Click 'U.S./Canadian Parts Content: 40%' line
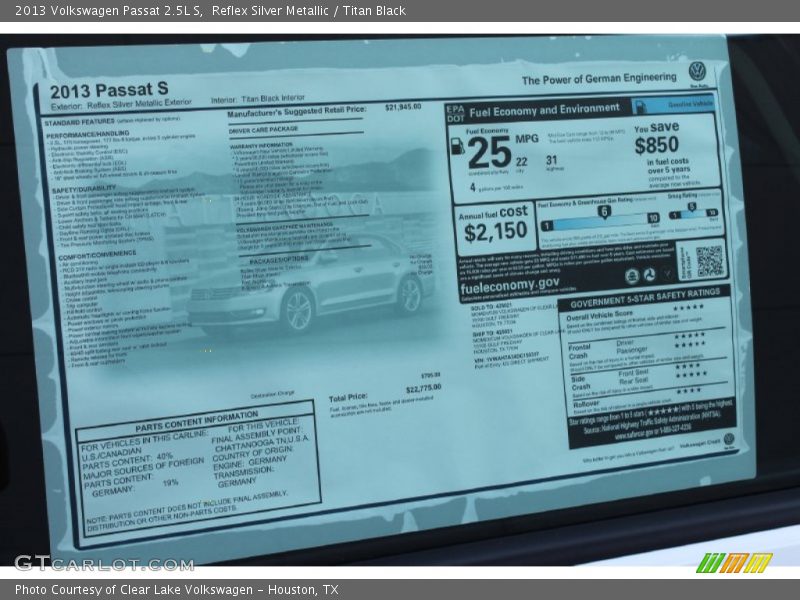 128,458
